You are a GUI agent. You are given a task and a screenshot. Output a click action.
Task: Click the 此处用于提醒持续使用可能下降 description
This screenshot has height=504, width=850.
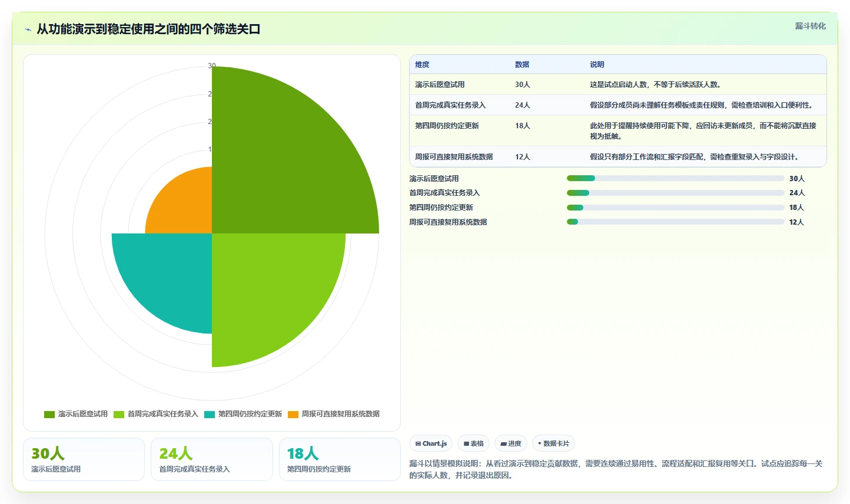(x=703, y=131)
